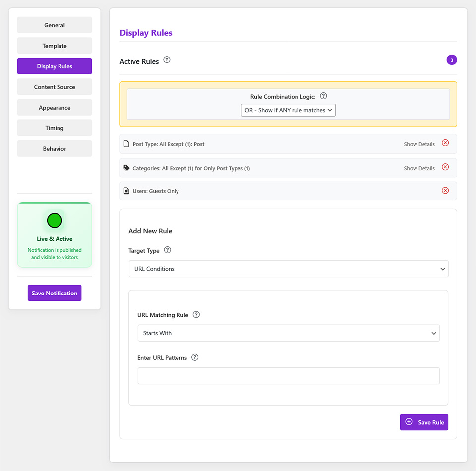Remove the Post Type rule
476x471 pixels.
[445, 143]
